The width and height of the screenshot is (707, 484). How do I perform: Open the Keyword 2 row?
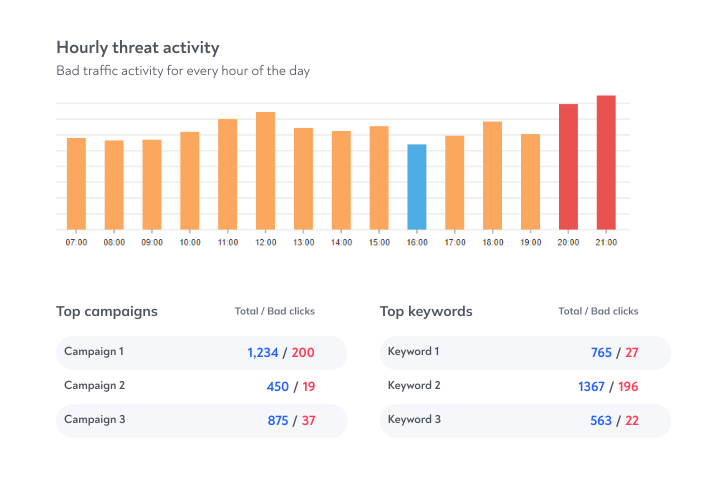tap(525, 387)
